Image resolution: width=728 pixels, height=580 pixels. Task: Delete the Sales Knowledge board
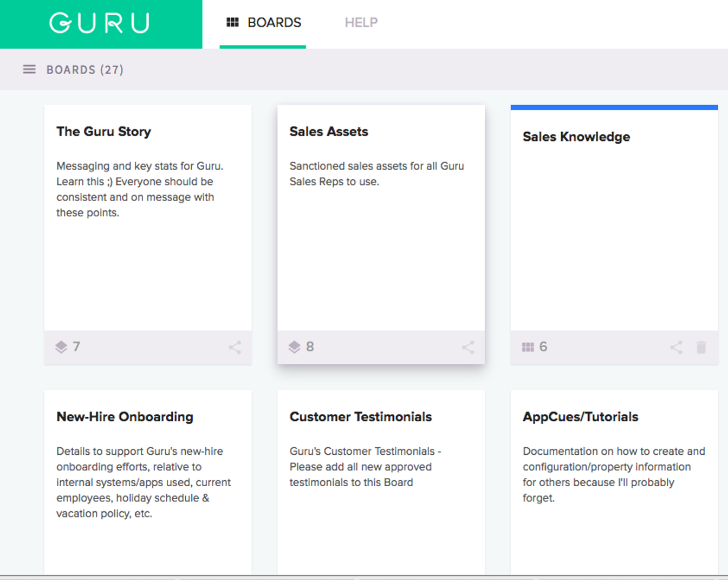pos(701,347)
